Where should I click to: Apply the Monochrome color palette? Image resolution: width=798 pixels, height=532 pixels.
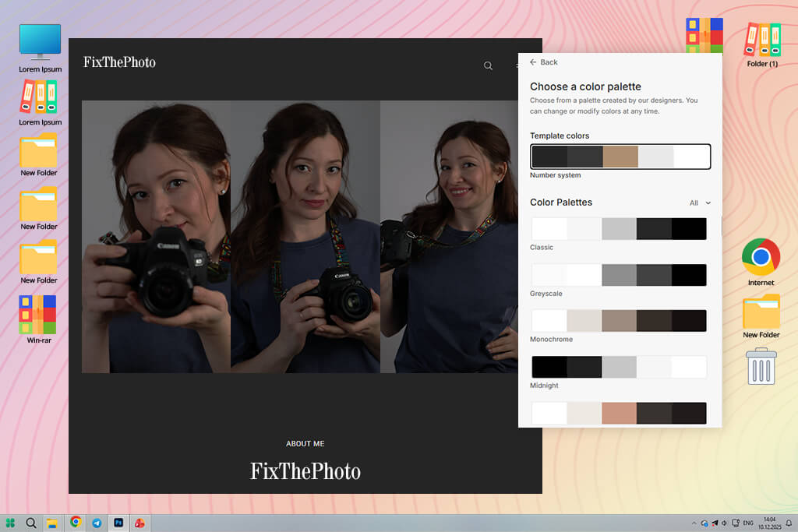pos(619,321)
